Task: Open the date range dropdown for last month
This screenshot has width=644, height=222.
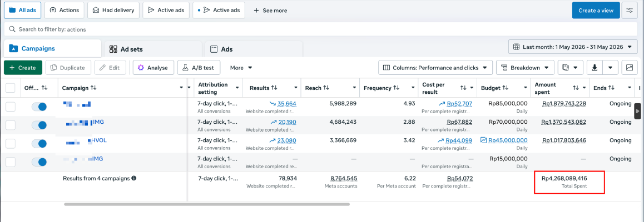Action: coord(572,47)
